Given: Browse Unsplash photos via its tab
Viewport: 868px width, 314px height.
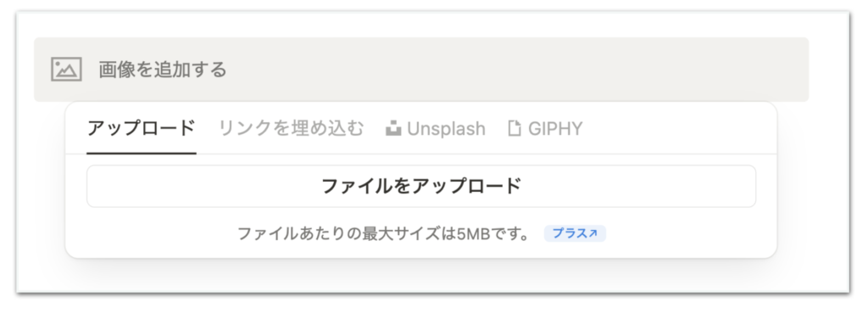Looking at the screenshot, I should click(x=436, y=129).
